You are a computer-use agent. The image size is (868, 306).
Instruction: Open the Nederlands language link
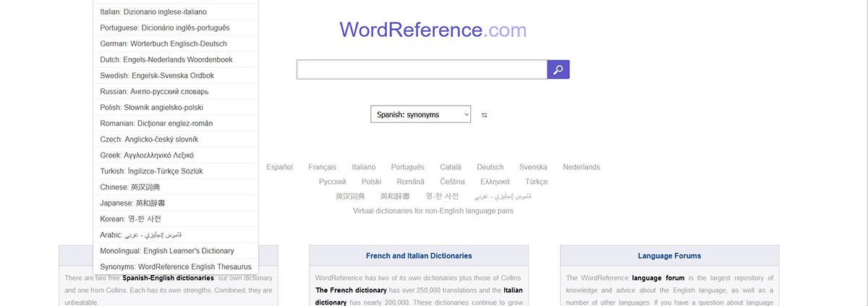click(582, 167)
